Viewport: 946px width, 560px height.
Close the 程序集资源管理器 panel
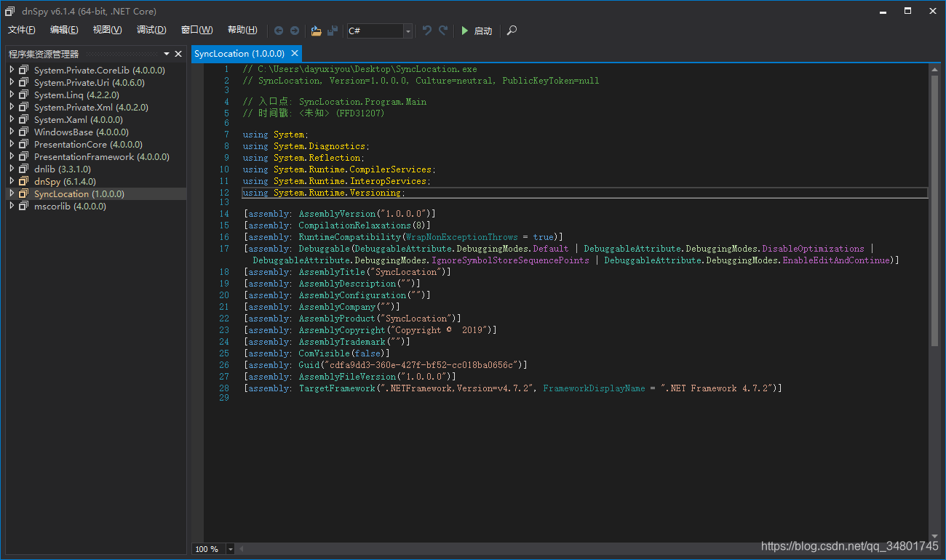[x=178, y=54]
